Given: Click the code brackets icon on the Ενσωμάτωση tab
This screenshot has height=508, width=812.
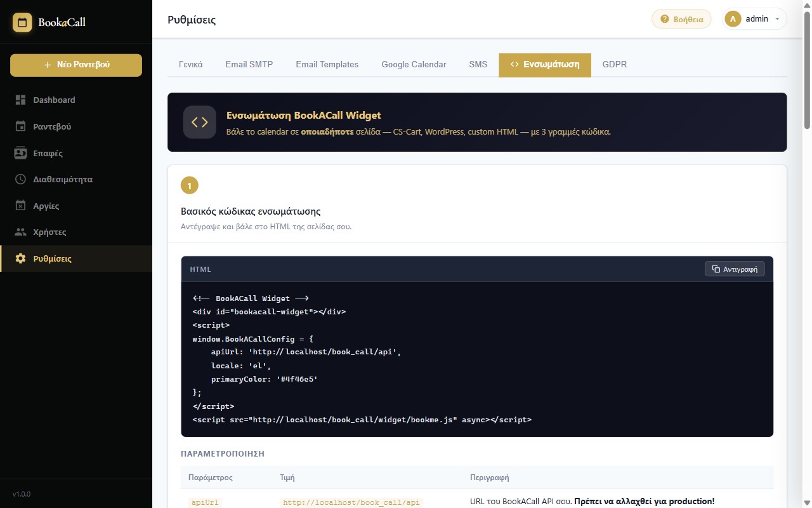Looking at the screenshot, I should point(514,65).
